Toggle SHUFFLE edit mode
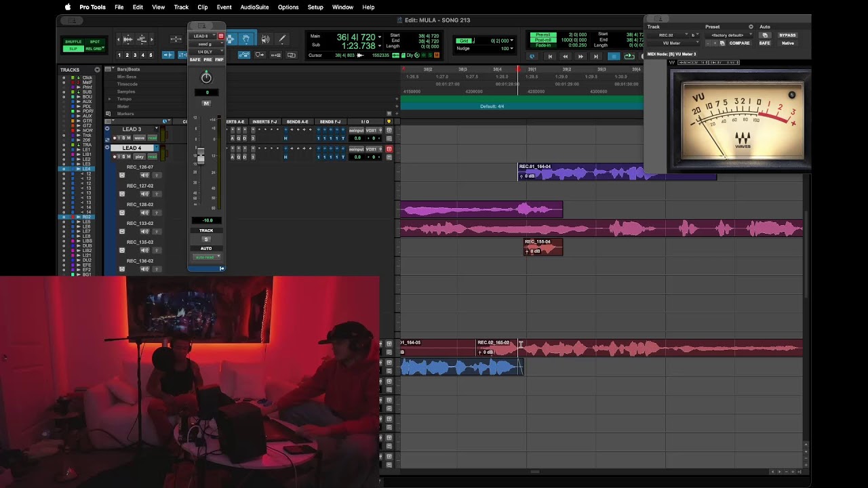868x488 pixels. click(73, 42)
